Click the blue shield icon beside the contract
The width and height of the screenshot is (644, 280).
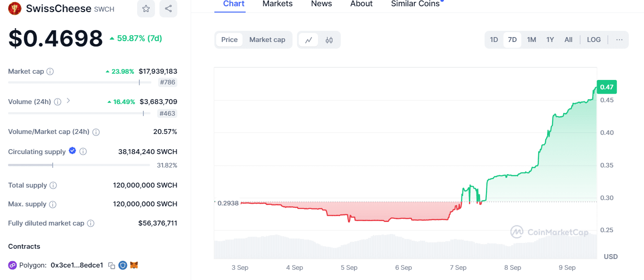122,265
